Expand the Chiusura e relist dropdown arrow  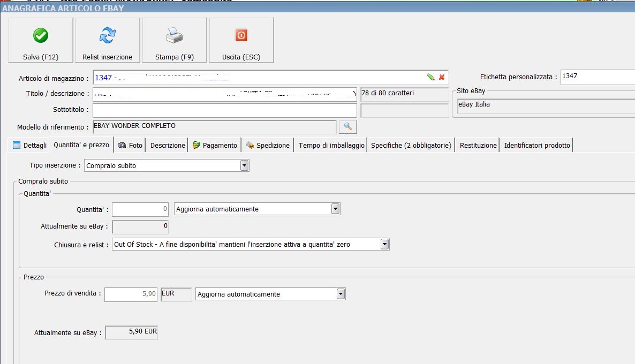[x=385, y=244]
